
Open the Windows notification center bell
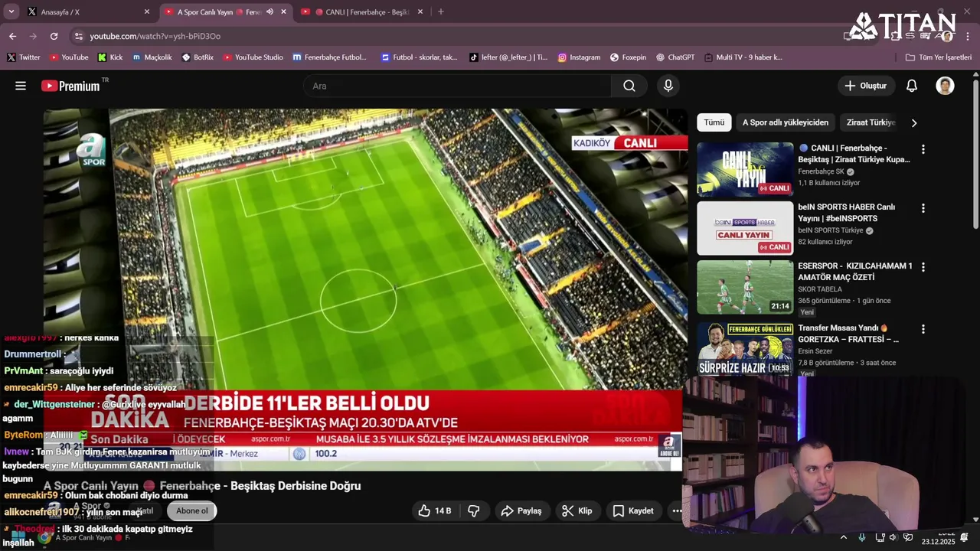(965, 538)
